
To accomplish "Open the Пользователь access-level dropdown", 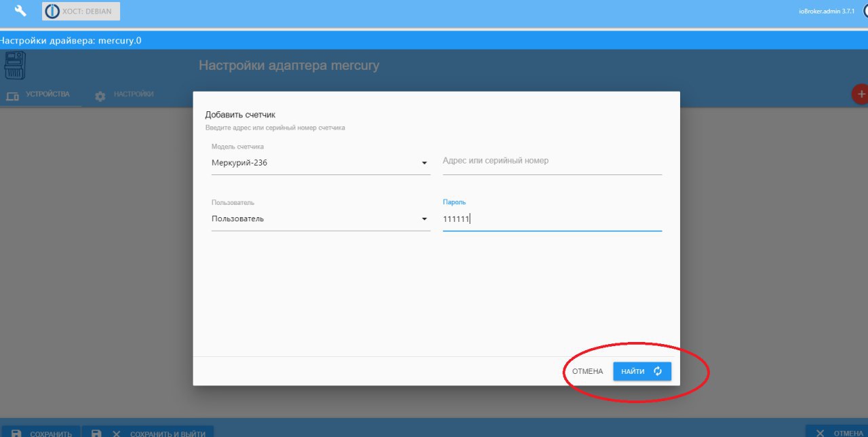I will point(321,218).
